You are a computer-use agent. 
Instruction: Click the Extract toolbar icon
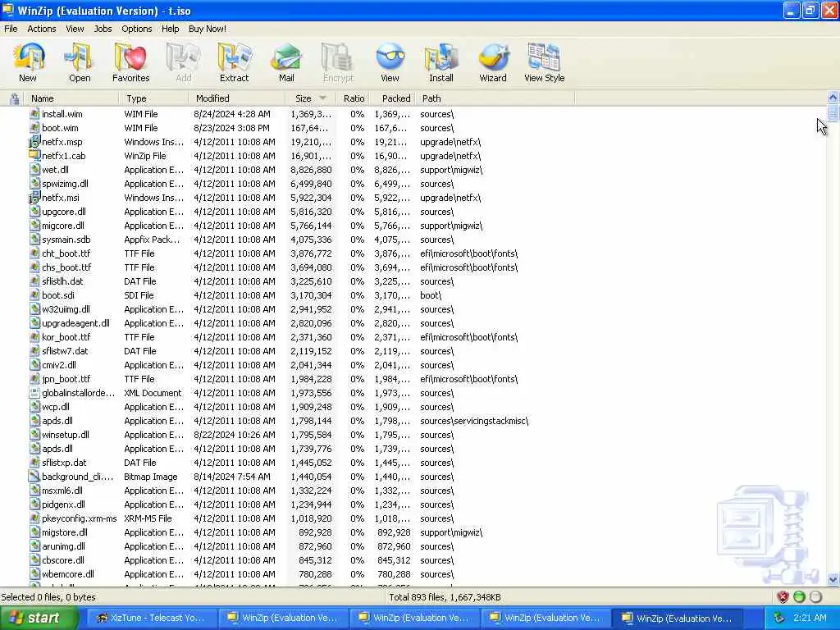pos(234,62)
